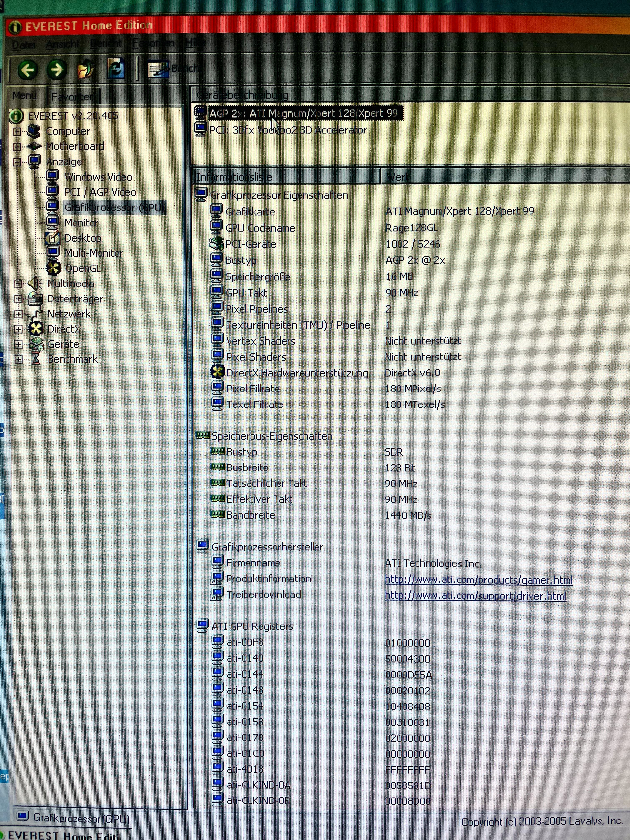
Task: Click the DirectX Hardwareunterstützung row icon
Action: 217,372
